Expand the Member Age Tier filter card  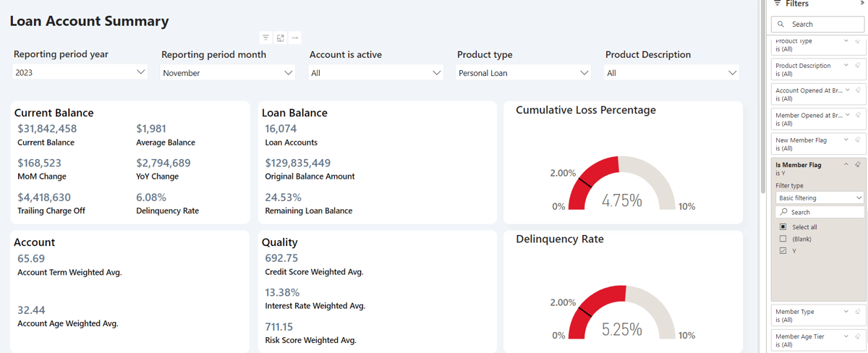click(846, 336)
